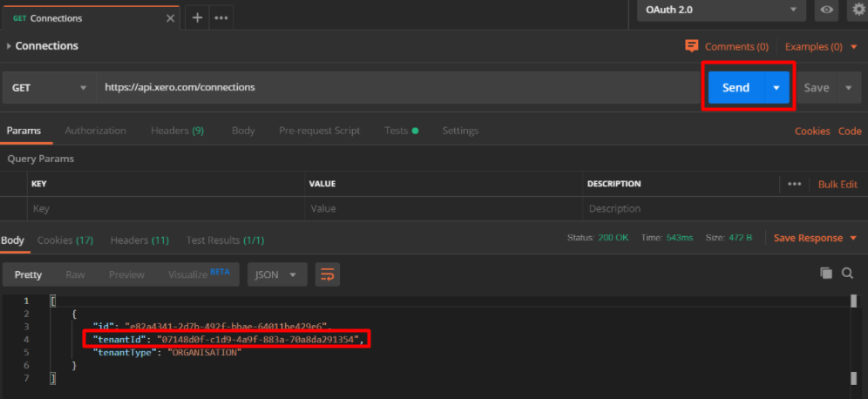
Task: Open the request Body tab
Action: (243, 131)
